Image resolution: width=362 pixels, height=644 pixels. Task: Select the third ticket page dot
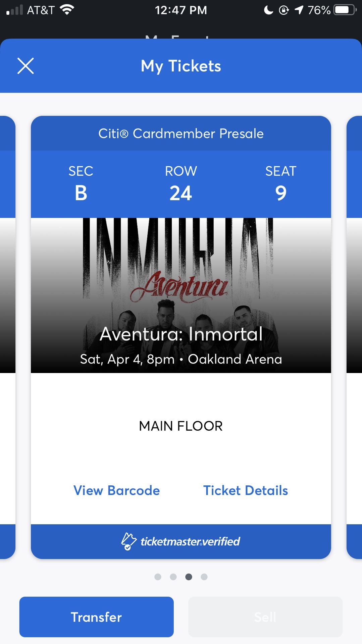pos(189,577)
